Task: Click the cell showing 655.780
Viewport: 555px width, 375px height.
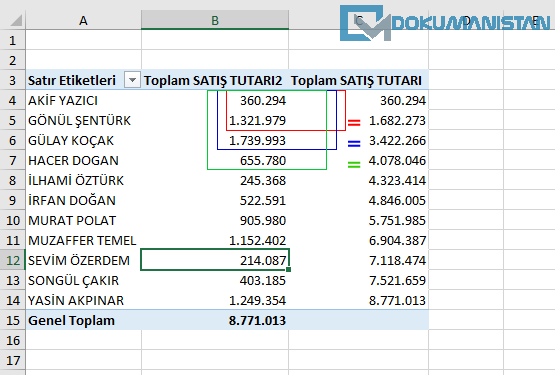Action: (215, 160)
